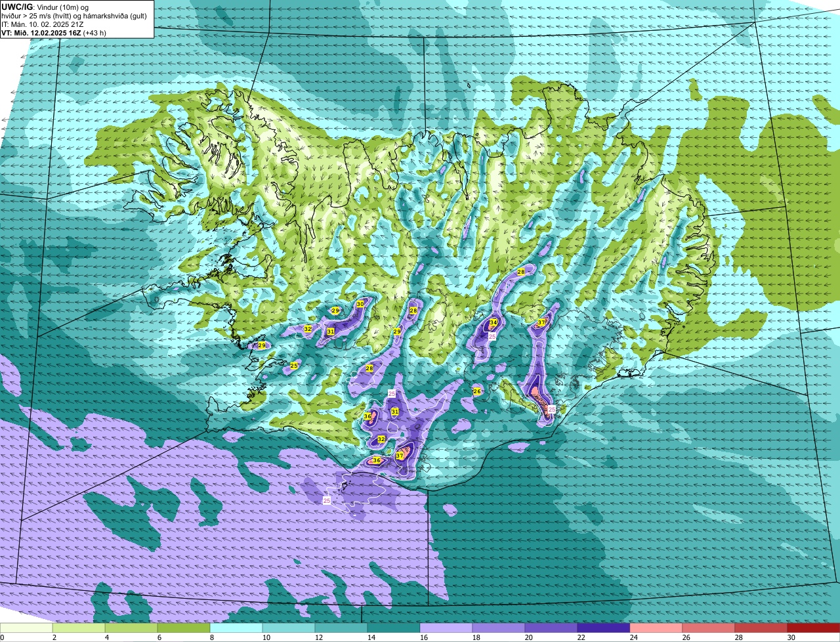This screenshot has height=642, width=840.
Task: Click the 16–18 m/s light lavender legend swatch
Action: (446, 628)
